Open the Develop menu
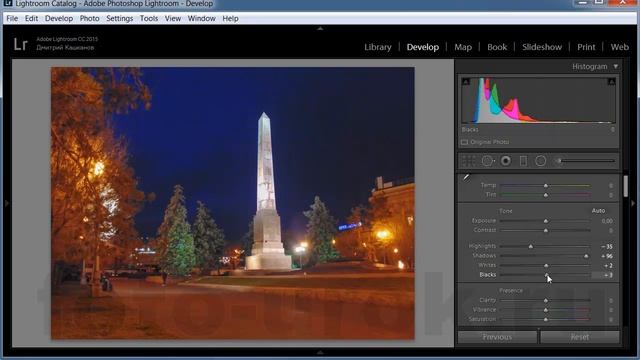This screenshot has width=640, height=360. [59, 18]
